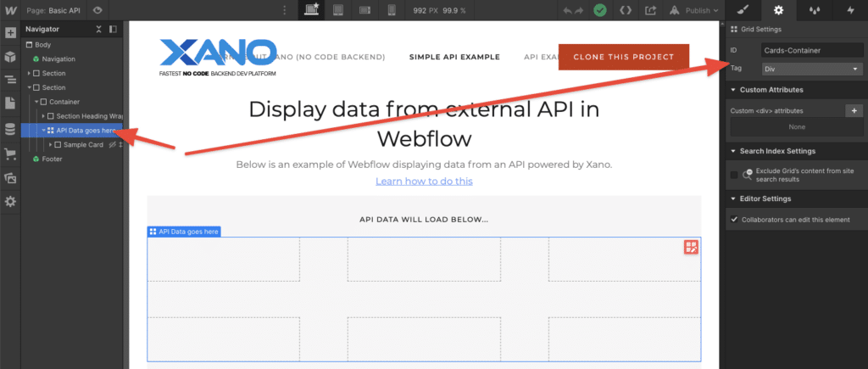Collapse all items in Navigator
The height and width of the screenshot is (369, 868).
(99, 30)
